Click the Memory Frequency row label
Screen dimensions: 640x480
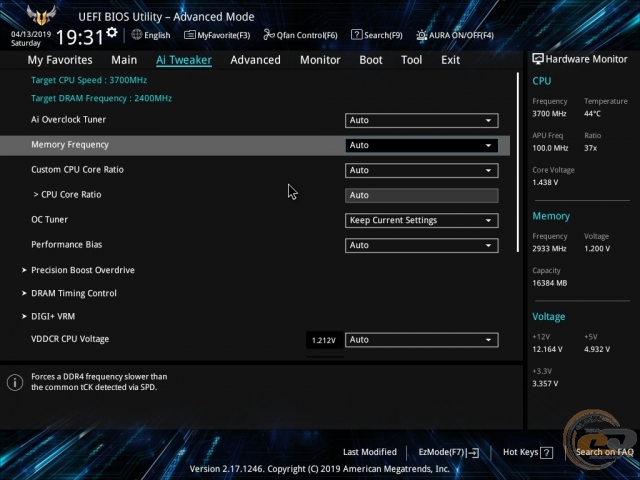(x=70, y=145)
